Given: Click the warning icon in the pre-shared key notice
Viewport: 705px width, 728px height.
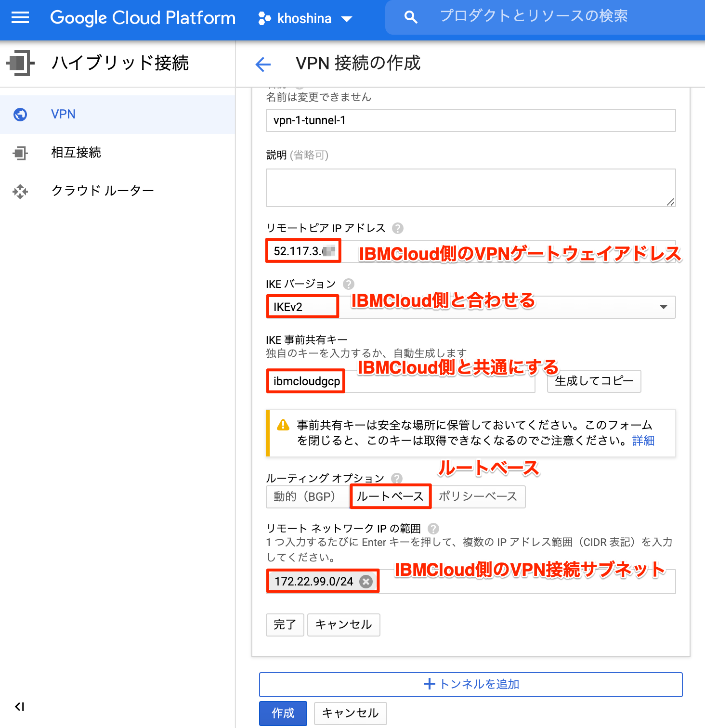Looking at the screenshot, I should (x=283, y=425).
